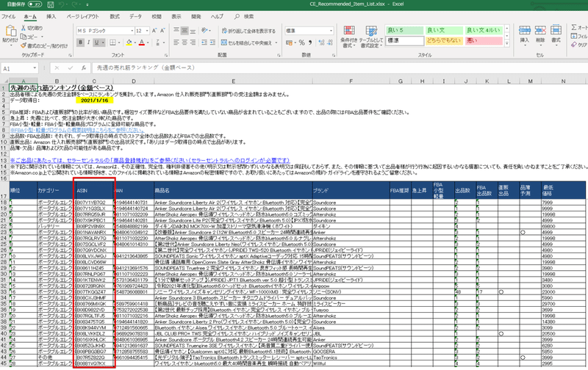Click top align icon
The height and width of the screenshot is (370, 588).
(176, 30)
